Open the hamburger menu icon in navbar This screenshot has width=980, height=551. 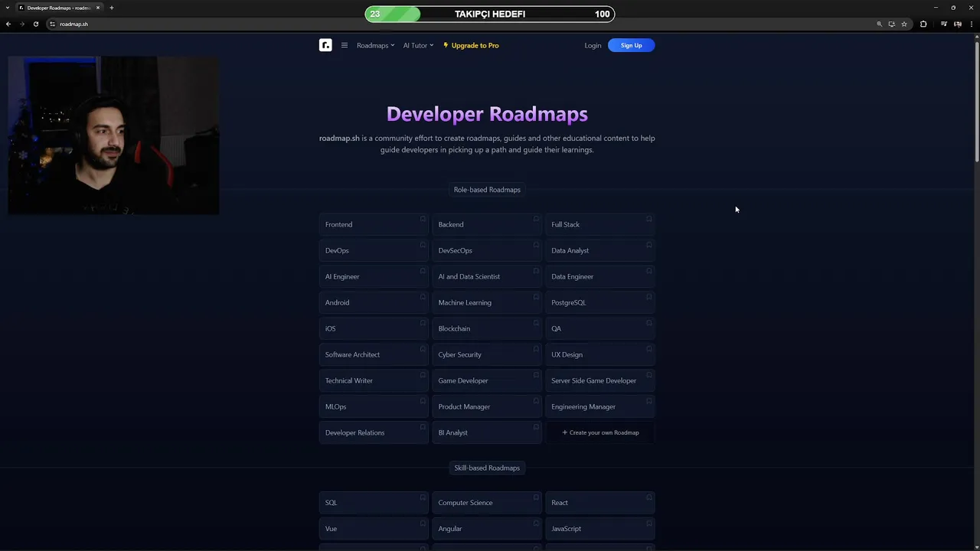coord(345,45)
